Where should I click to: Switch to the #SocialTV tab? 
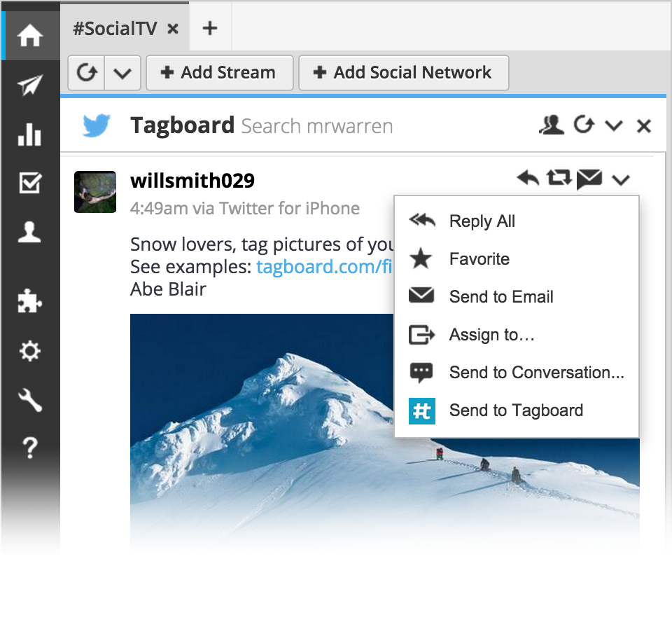(x=115, y=28)
